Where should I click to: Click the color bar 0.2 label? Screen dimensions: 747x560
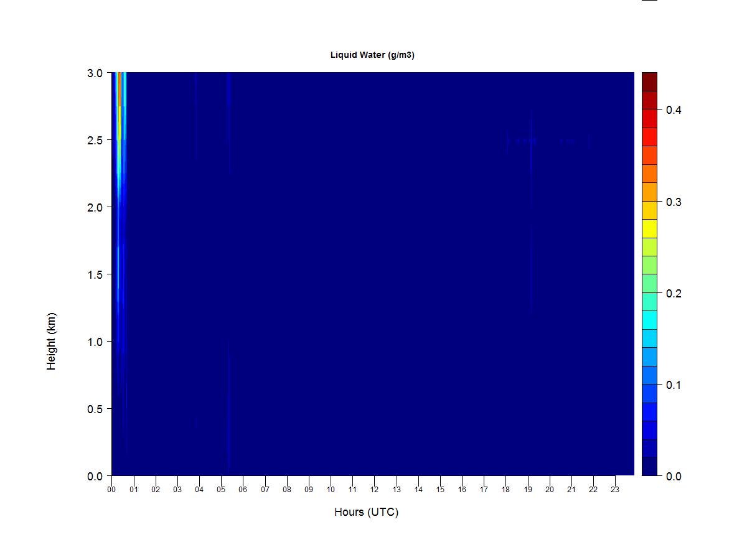point(674,294)
